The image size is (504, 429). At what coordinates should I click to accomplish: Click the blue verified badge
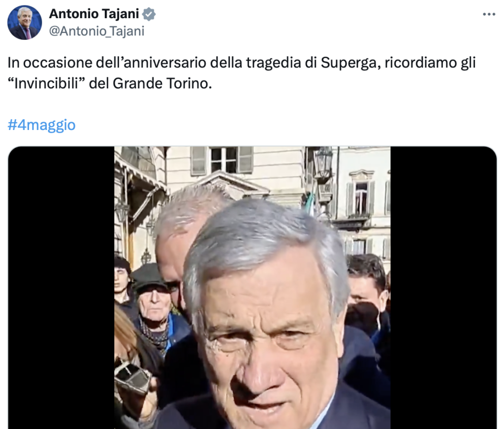point(149,14)
